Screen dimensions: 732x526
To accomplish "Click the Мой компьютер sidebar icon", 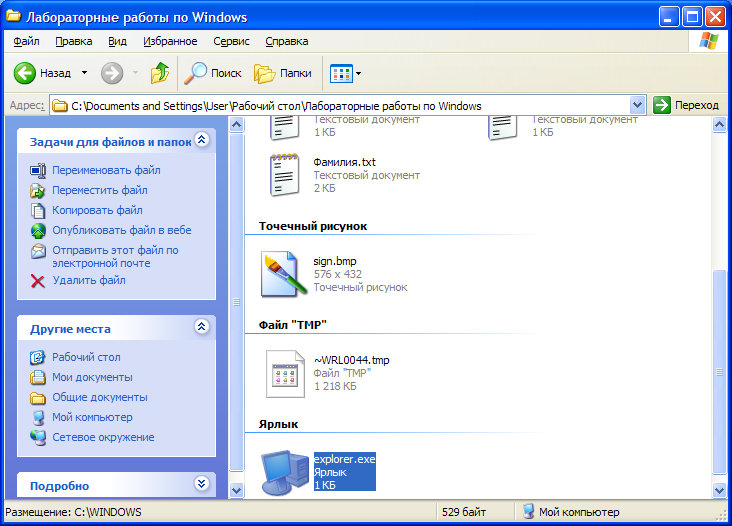I will click(x=38, y=418).
